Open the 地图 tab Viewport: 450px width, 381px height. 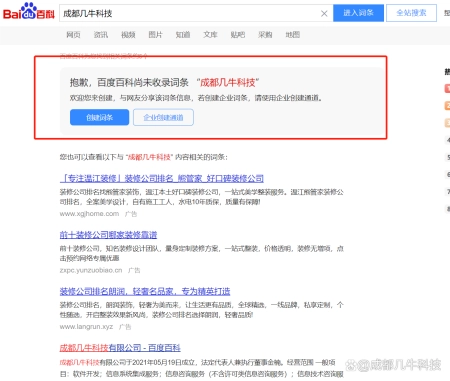coord(293,35)
